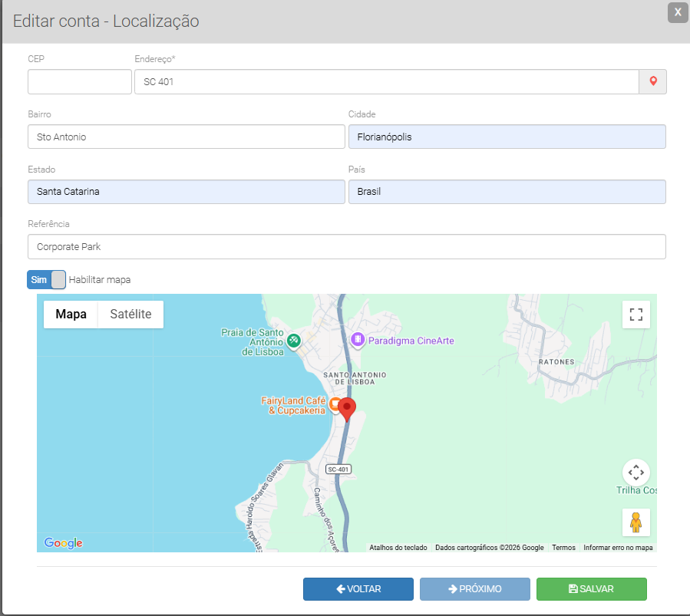Switch to Satélite map view
The height and width of the screenshot is (616, 690).
[130, 315]
